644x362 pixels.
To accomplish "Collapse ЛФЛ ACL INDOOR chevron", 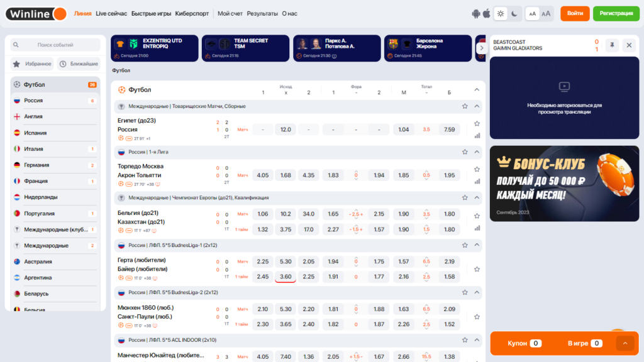I will click(x=477, y=340).
